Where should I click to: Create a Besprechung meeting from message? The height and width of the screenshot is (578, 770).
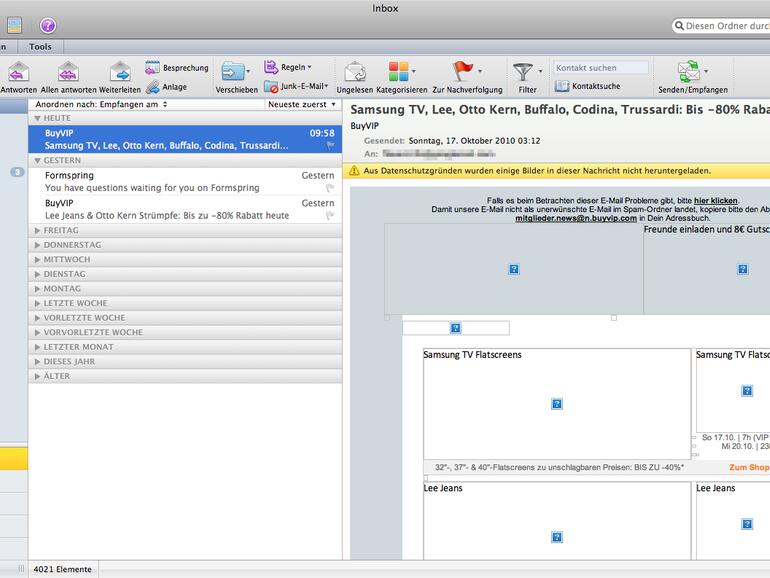152,67
